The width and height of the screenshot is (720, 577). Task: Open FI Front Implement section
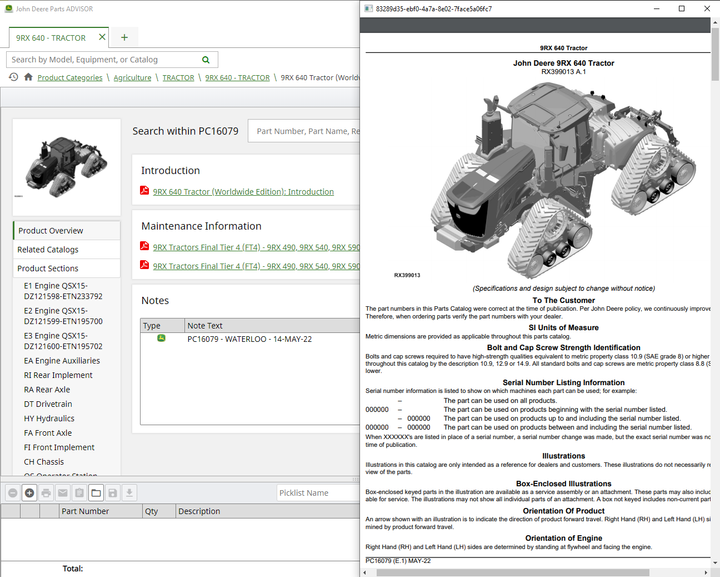click(59, 447)
